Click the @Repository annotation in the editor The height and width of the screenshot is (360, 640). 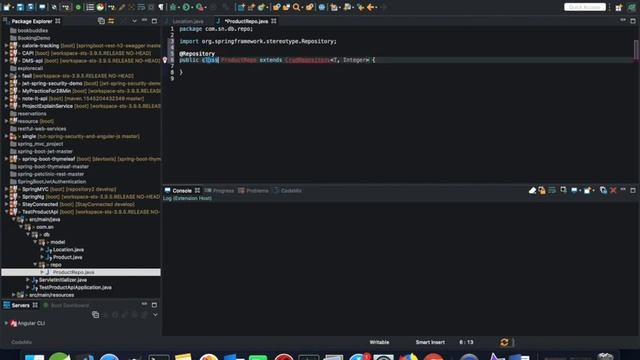point(197,53)
